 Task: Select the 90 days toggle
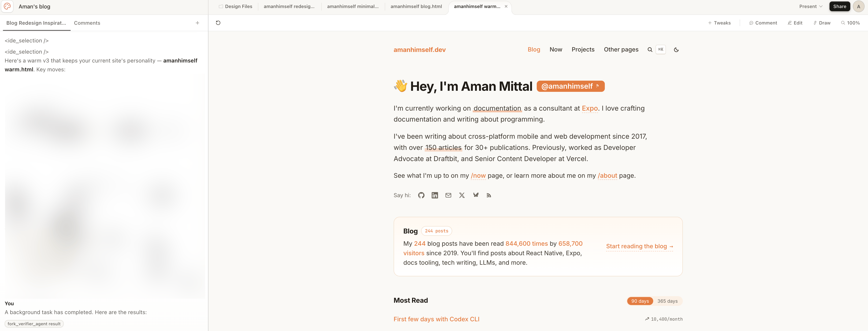tap(640, 301)
